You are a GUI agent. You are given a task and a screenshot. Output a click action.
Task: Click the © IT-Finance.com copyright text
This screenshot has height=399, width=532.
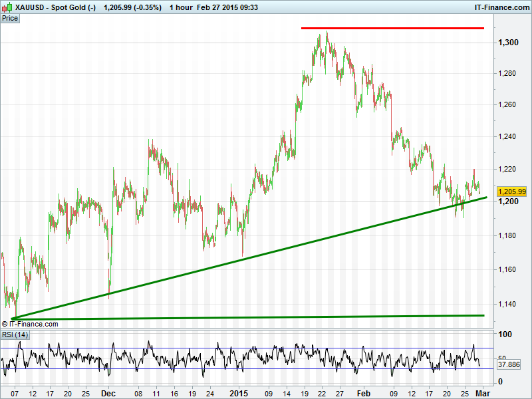pyautogui.click(x=30, y=324)
